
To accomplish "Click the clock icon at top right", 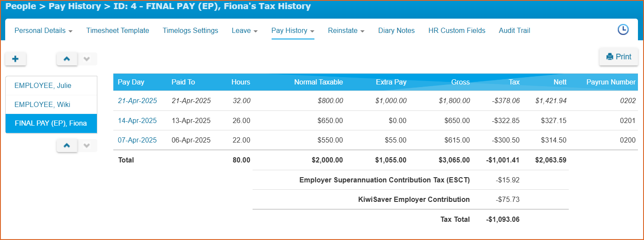I will [623, 30].
